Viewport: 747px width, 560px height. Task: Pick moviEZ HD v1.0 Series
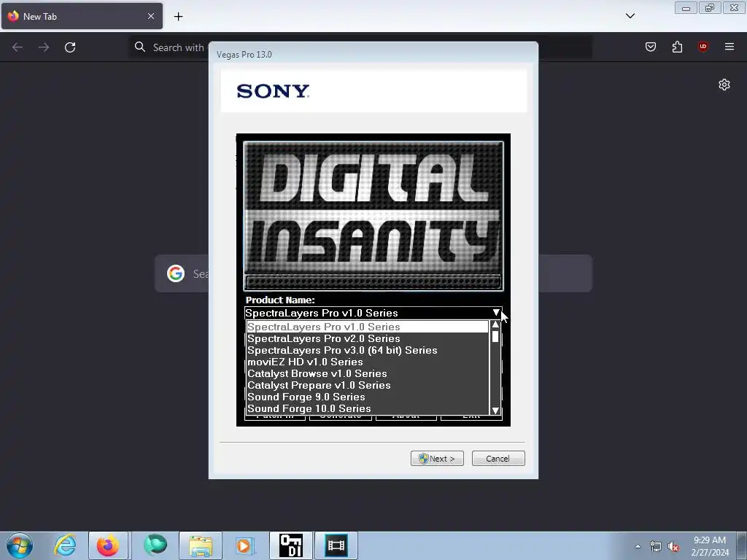coord(368,362)
